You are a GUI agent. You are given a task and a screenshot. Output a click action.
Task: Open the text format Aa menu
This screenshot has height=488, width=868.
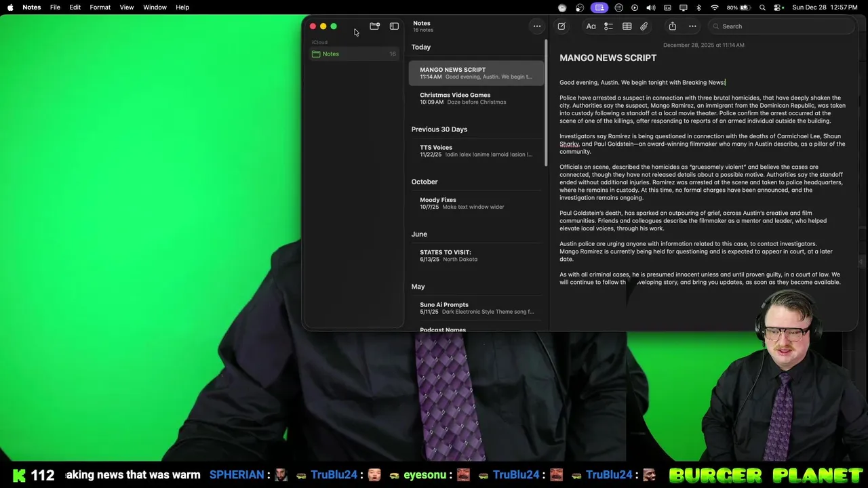coord(591,26)
